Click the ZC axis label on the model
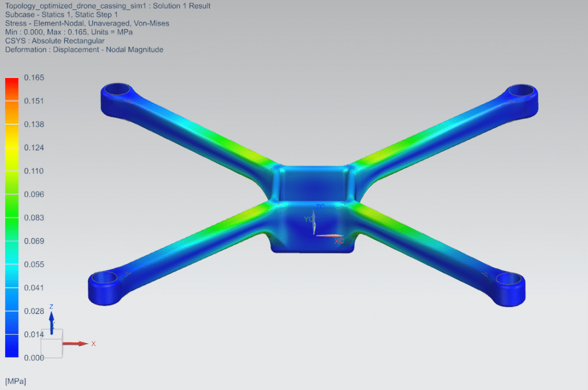Screen dimensions: 588x390 coord(320,206)
